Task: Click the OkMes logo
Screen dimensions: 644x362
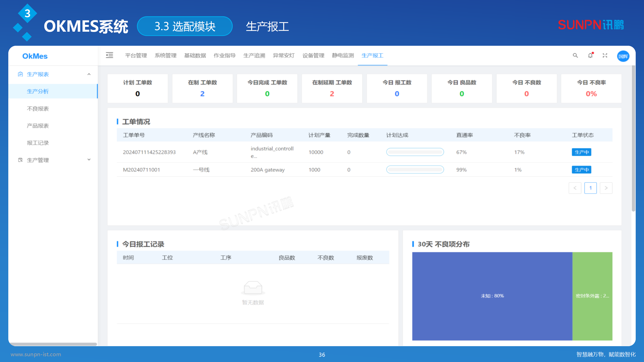Action: 35,56
